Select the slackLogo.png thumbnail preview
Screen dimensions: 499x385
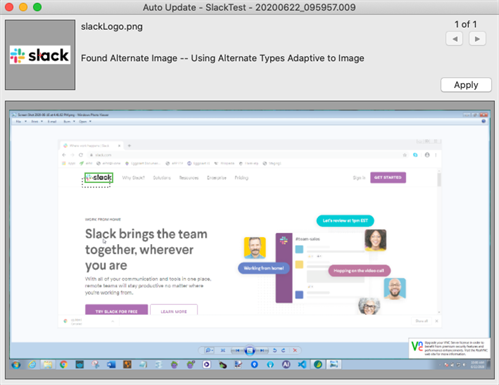click(40, 55)
